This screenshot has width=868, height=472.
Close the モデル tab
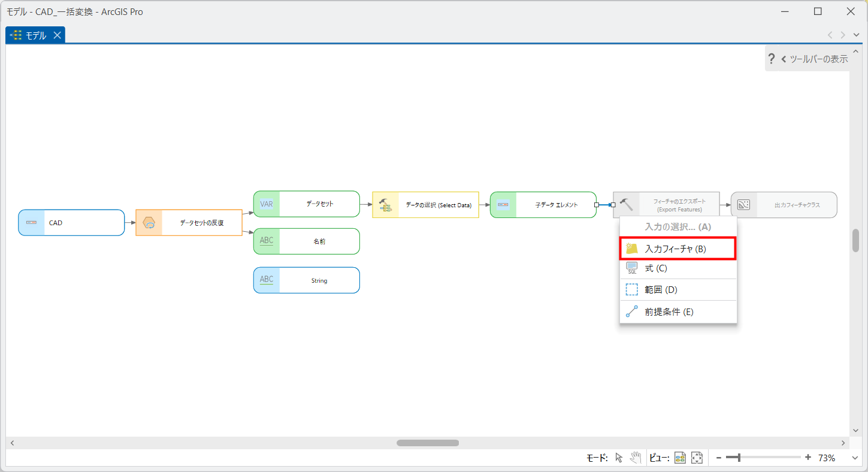[57, 35]
